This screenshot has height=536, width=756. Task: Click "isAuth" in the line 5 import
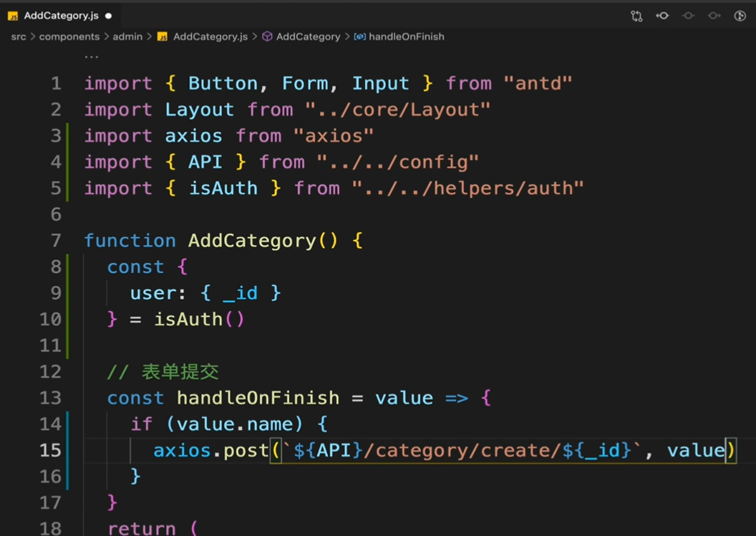pyautogui.click(x=223, y=188)
